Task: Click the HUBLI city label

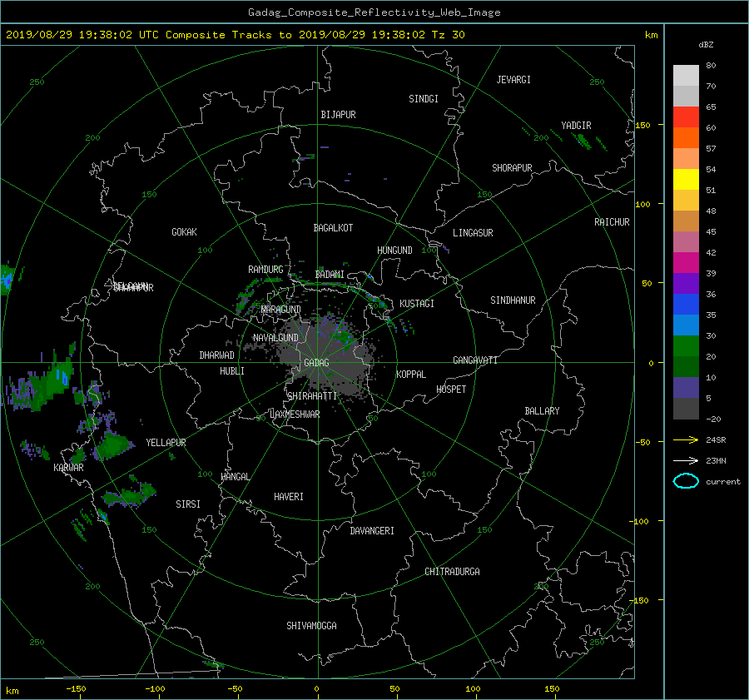Action: coord(232,371)
